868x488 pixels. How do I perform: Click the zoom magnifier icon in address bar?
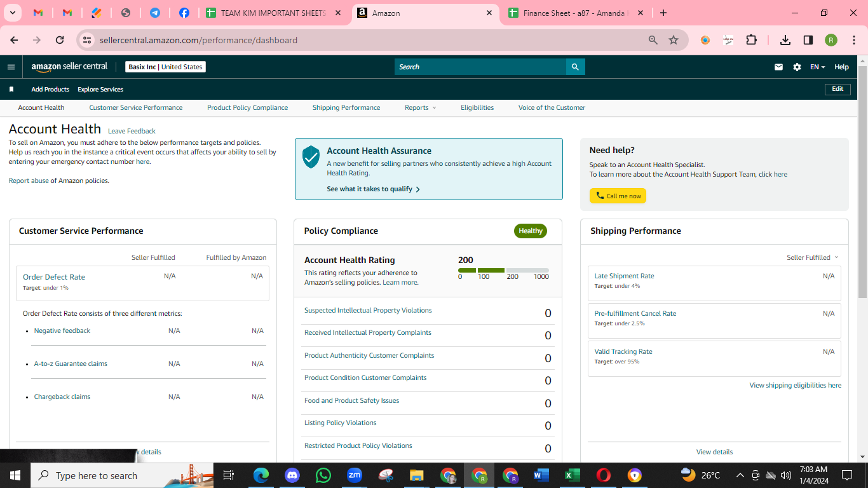(x=653, y=40)
